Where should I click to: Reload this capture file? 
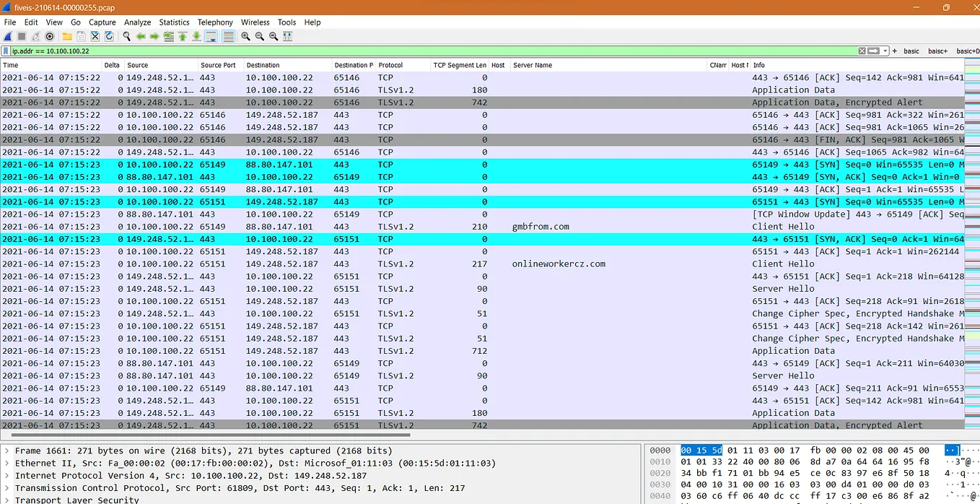(109, 36)
